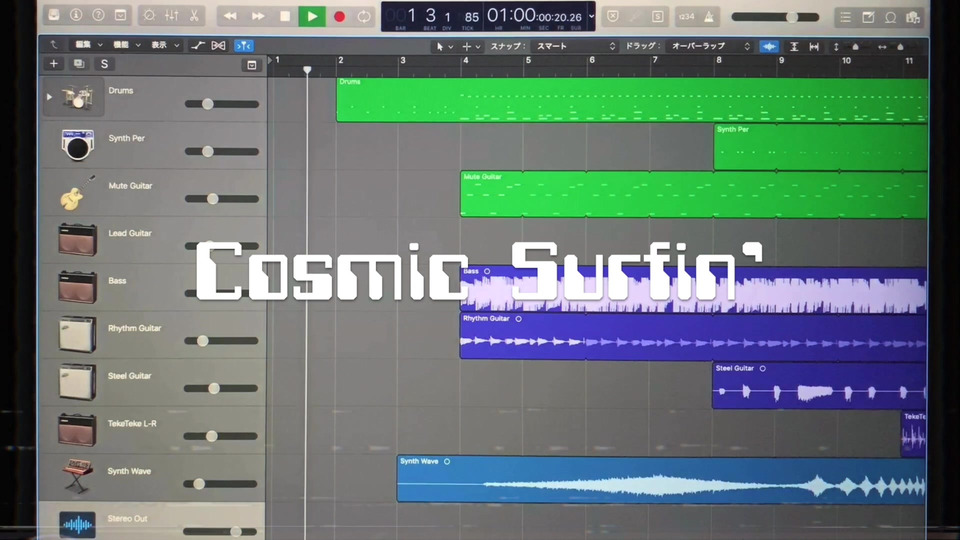
Task: Toggle Replace mode
Action: pos(613,17)
